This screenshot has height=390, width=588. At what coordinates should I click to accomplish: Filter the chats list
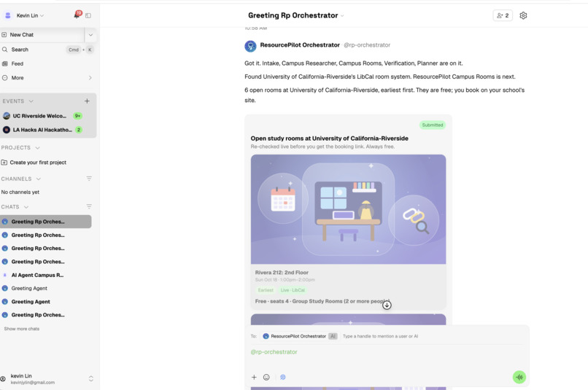(89, 207)
